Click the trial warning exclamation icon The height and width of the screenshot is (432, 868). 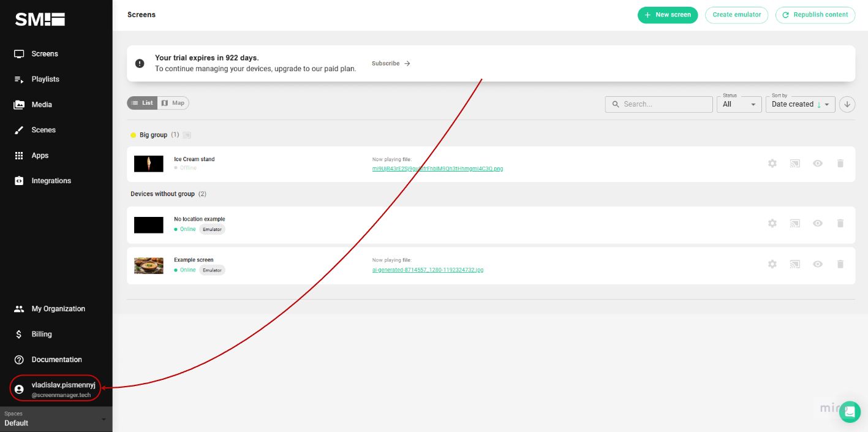click(x=140, y=63)
